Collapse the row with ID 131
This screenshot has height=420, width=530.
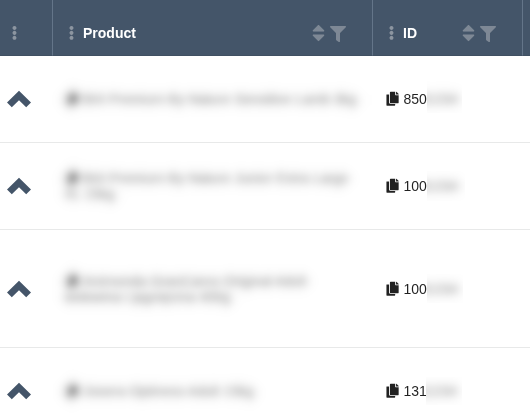pos(19,391)
